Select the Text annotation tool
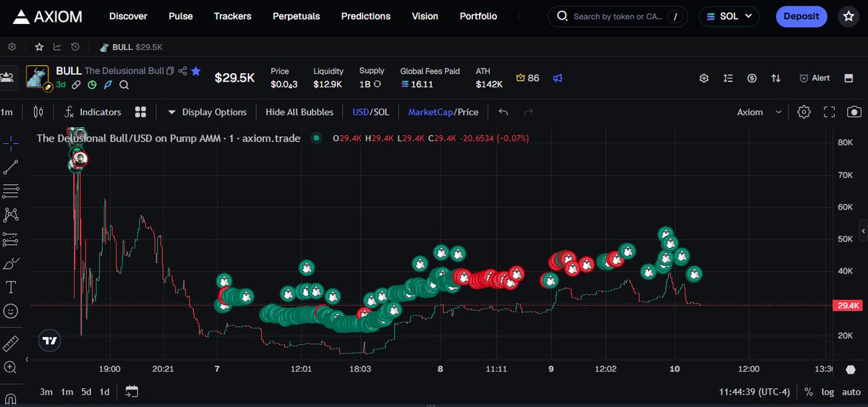868x407 pixels. click(11, 287)
